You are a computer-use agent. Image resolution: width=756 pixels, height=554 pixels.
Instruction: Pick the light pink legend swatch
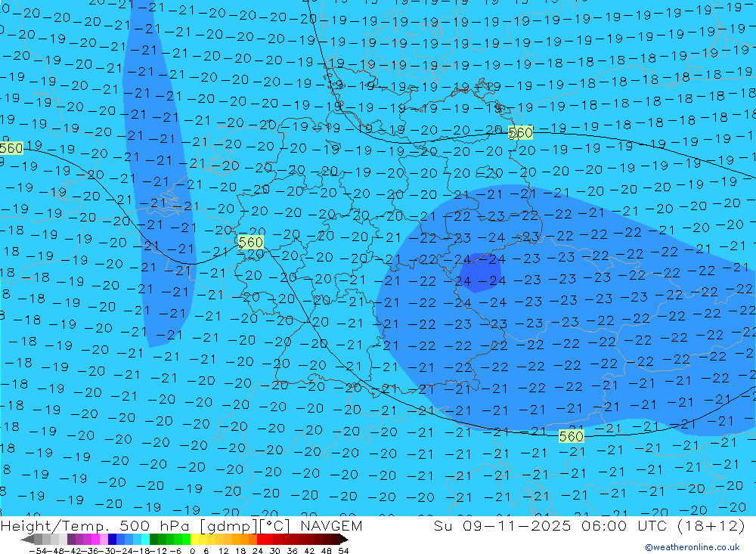(x=104, y=539)
